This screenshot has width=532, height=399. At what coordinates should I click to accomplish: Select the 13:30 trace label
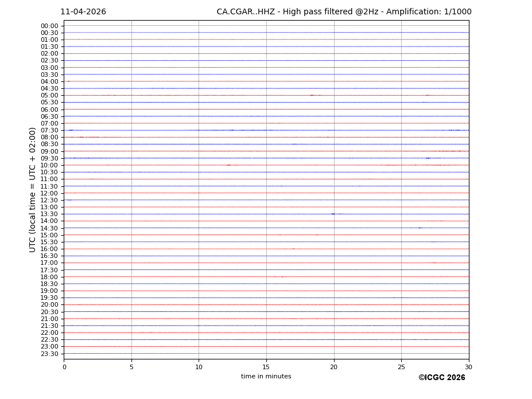[x=49, y=214]
